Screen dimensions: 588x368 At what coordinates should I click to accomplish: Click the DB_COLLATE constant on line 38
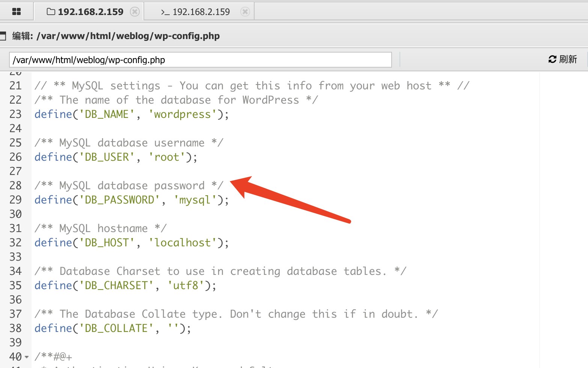click(x=116, y=328)
